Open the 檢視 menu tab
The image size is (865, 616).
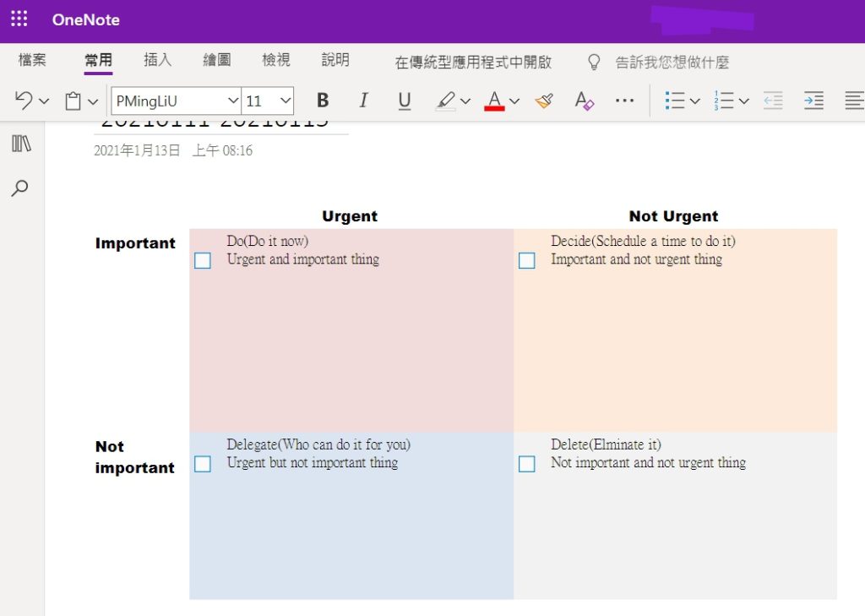click(x=275, y=60)
